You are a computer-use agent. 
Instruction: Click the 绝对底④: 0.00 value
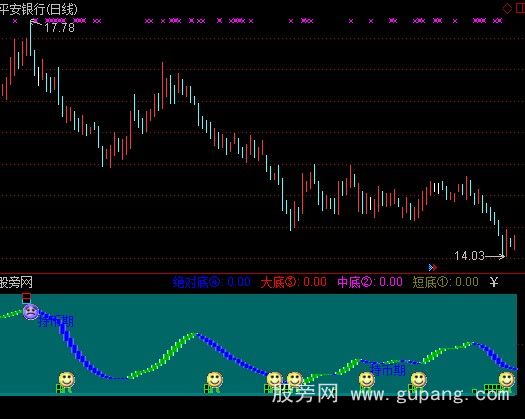coord(212,282)
